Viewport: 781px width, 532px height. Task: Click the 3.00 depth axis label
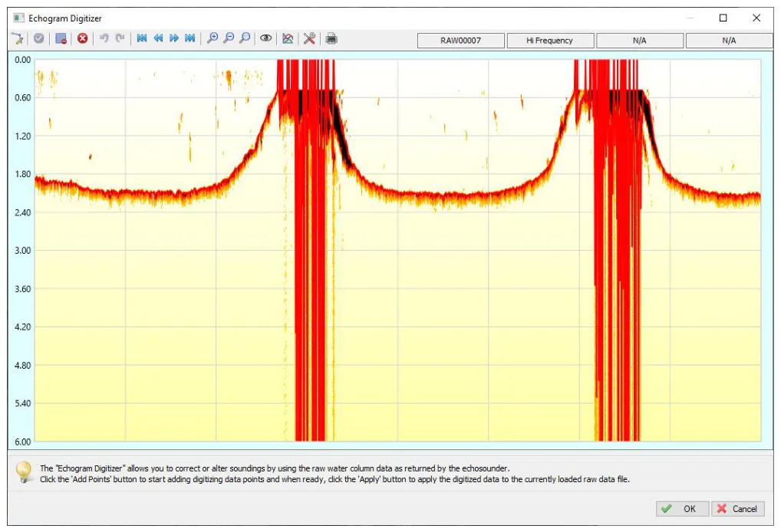22,251
